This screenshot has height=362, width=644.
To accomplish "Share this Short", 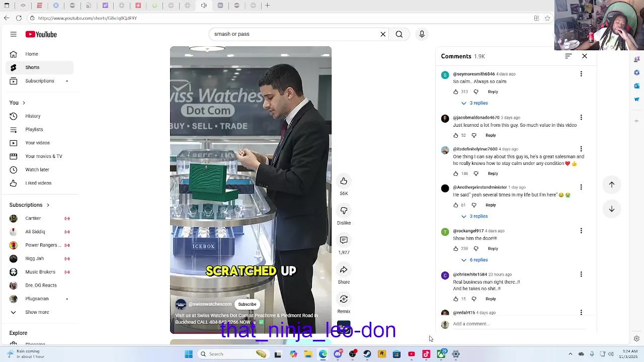I will (344, 270).
